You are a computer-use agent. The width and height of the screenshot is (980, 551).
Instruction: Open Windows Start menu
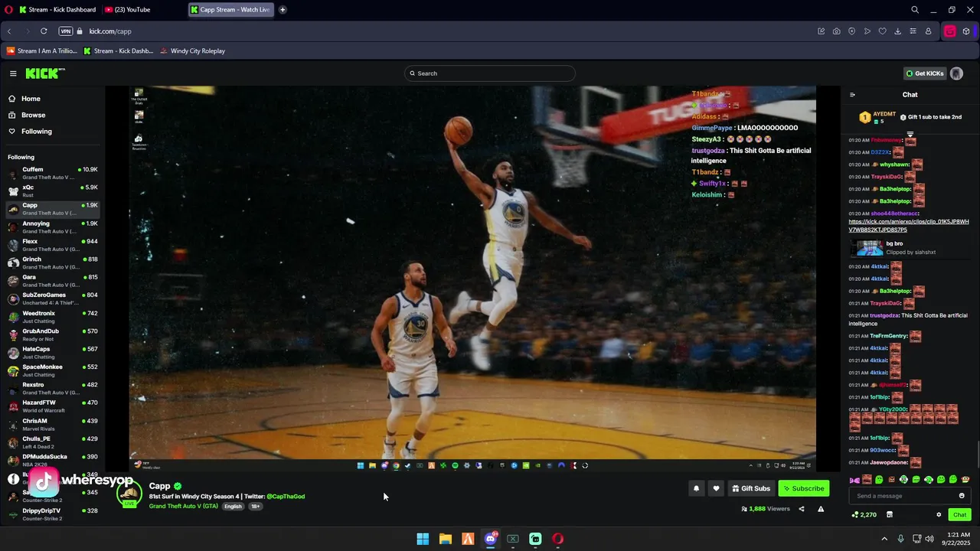423,539
